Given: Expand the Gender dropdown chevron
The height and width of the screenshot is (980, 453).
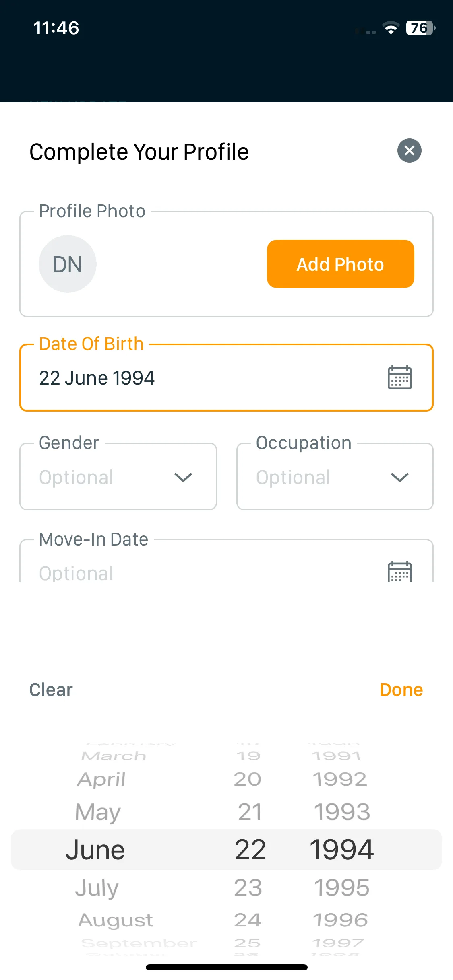Looking at the screenshot, I should (x=183, y=477).
